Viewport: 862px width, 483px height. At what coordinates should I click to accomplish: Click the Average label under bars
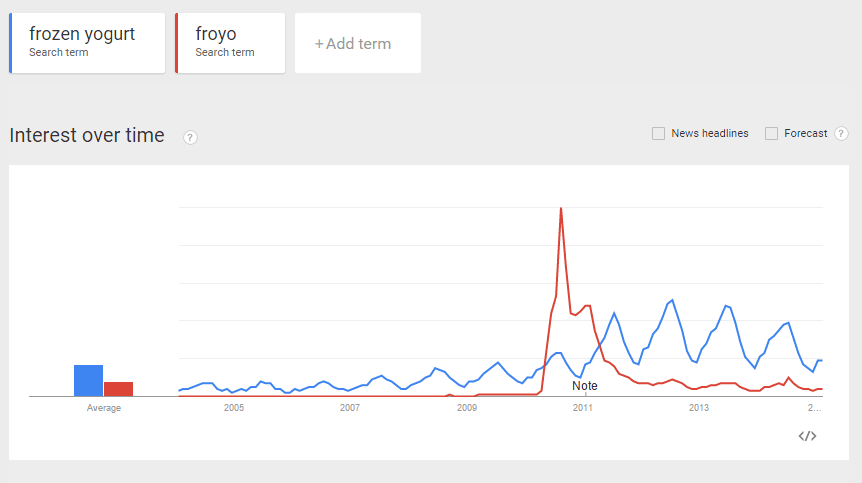click(104, 408)
